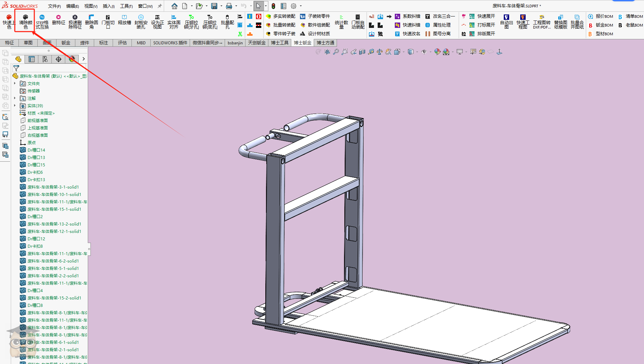Click the Rebuild traffic light icon
The width and height of the screenshot is (644, 364).
coord(273,6)
